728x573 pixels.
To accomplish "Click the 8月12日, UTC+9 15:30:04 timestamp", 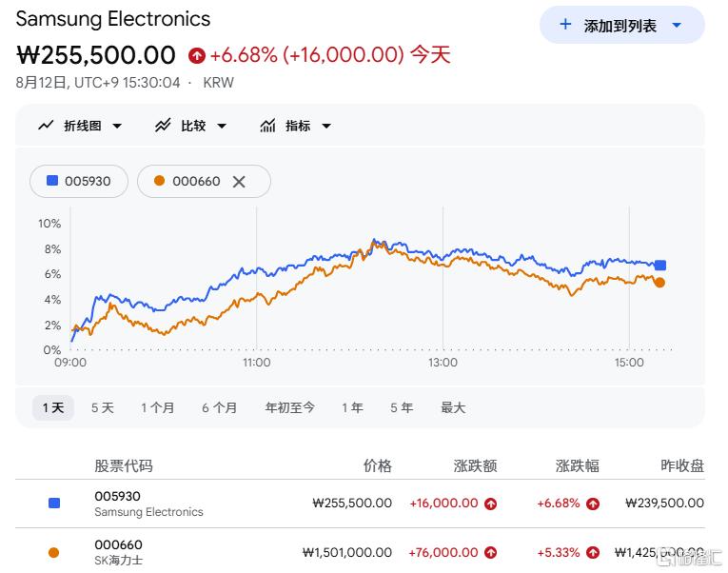I will click(98, 83).
